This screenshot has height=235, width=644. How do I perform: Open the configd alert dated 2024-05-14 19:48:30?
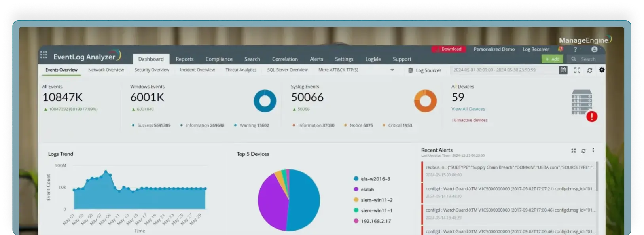tap(509, 192)
